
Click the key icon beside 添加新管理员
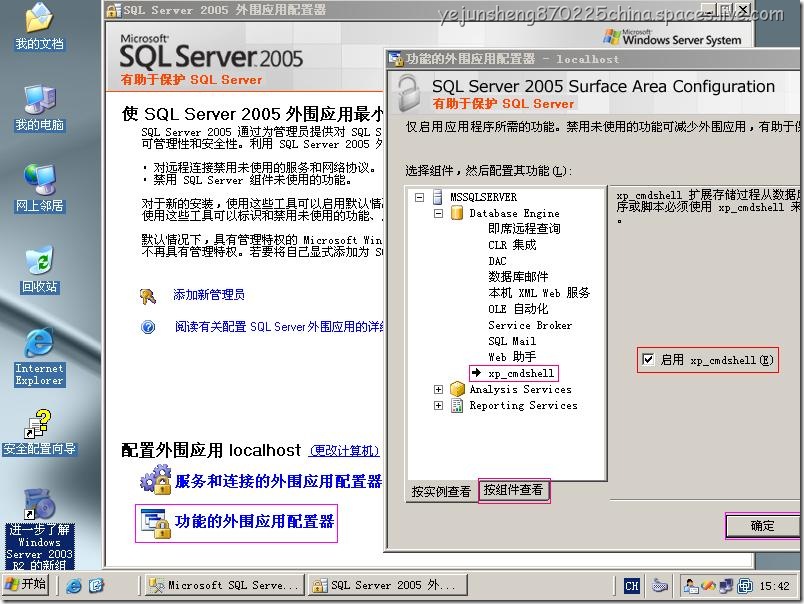coord(148,295)
